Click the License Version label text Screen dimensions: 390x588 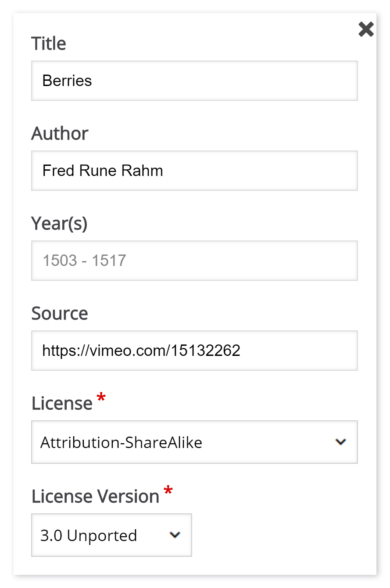click(95, 496)
